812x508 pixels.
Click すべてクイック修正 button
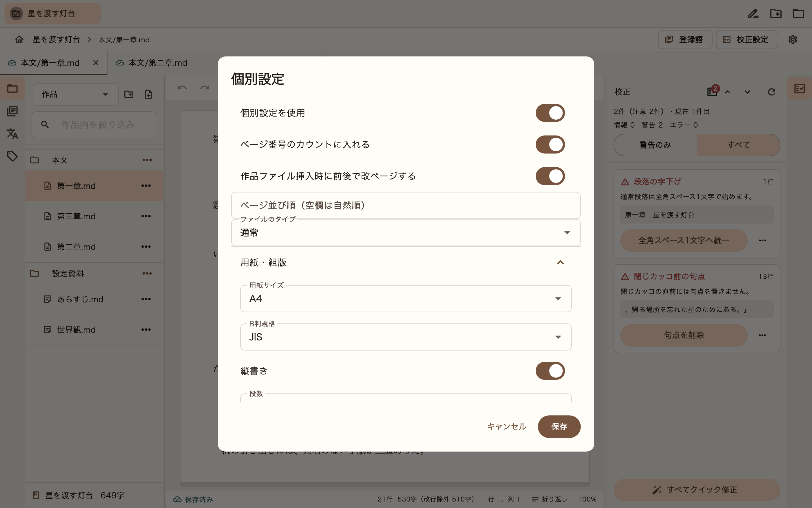pyautogui.click(x=697, y=490)
